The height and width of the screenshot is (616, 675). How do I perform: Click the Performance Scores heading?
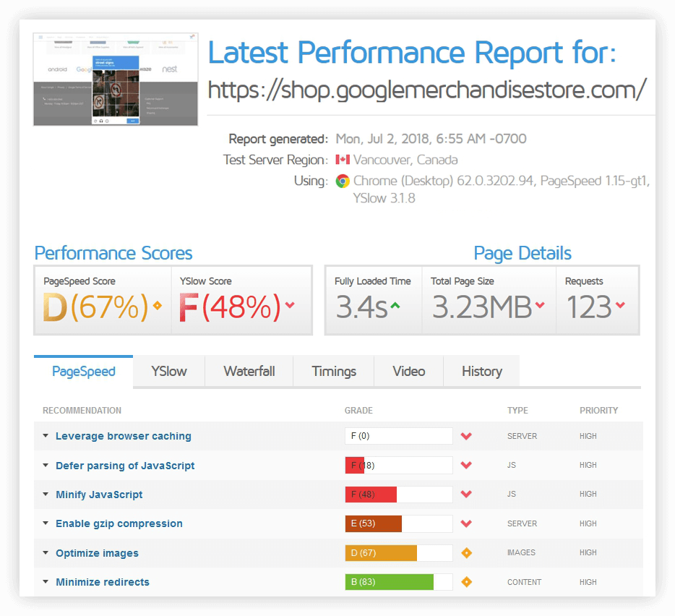pyautogui.click(x=113, y=253)
